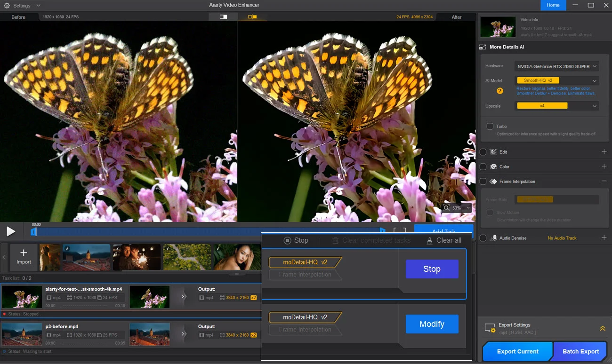Open the Hardware GPU selection dropdown
Screen dimensions: 612x364
[x=557, y=66]
